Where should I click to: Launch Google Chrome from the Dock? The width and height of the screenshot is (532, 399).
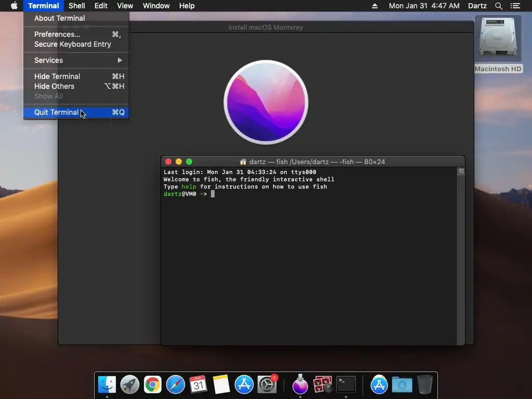pos(153,385)
